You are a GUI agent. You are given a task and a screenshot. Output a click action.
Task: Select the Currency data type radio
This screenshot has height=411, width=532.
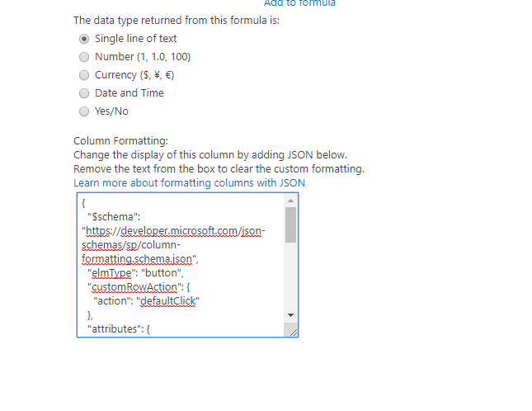pos(84,75)
